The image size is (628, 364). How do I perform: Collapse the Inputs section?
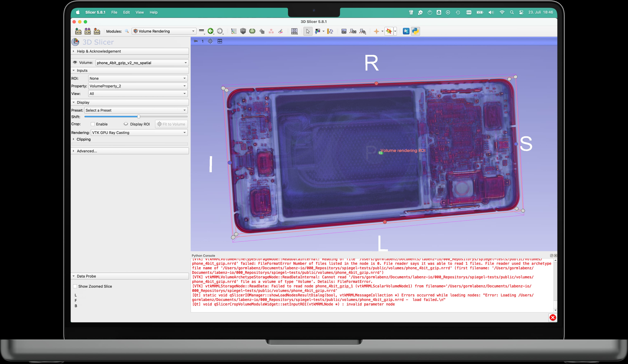click(130, 71)
